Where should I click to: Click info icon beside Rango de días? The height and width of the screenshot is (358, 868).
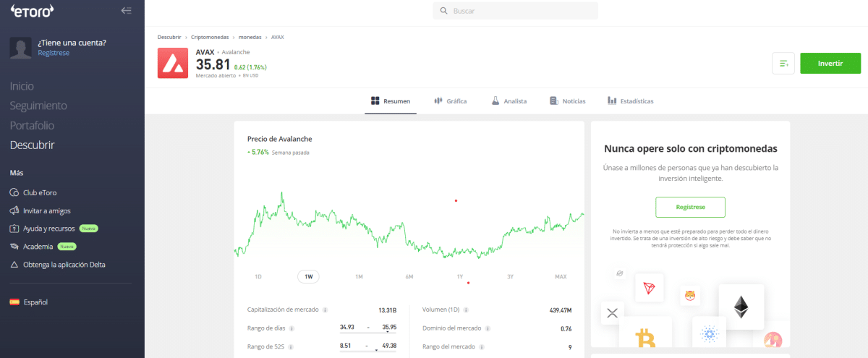[x=291, y=328]
